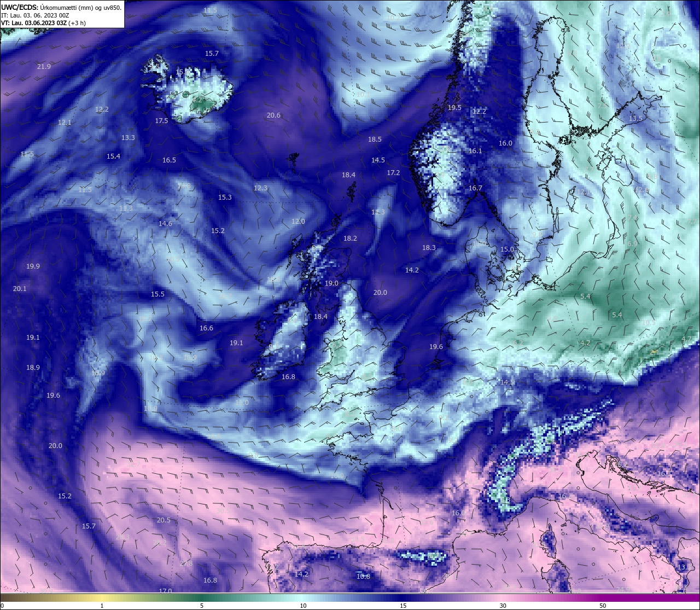Click the map value '15.0' near Denmark

pyautogui.click(x=507, y=249)
